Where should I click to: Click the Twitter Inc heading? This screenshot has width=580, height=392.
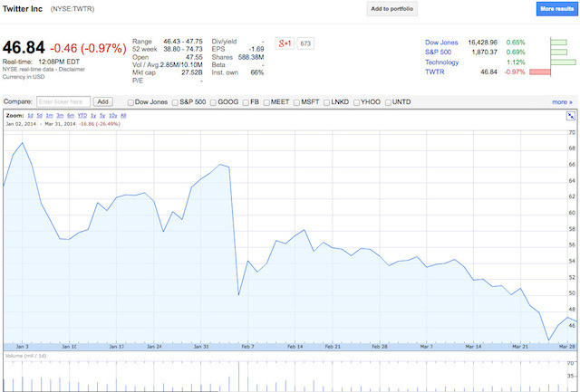pyautogui.click(x=23, y=9)
